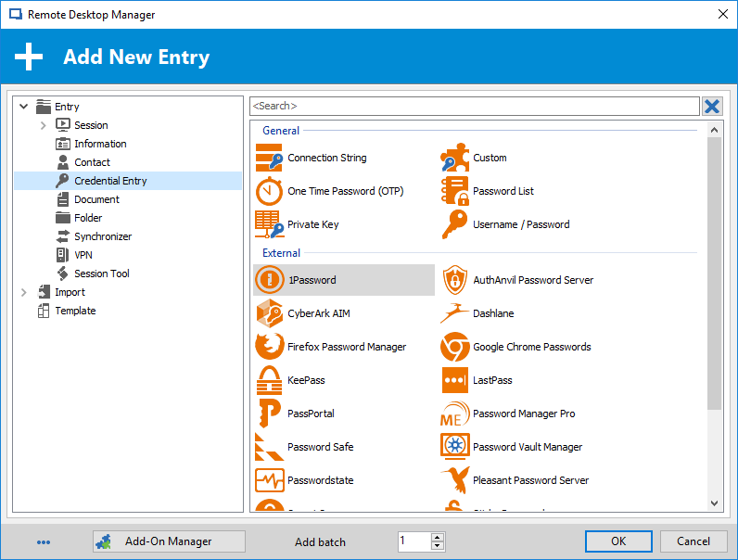The height and width of the screenshot is (560, 738).
Task: Click into the Search input field
Action: 475,106
